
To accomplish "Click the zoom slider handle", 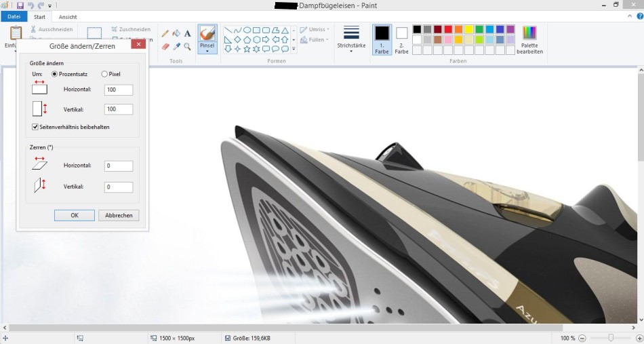I will click(x=611, y=338).
